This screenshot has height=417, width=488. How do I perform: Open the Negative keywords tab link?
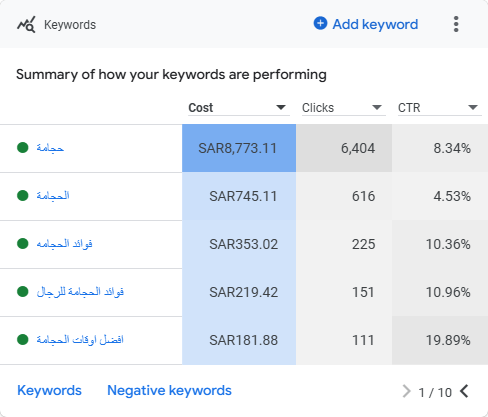coord(169,390)
